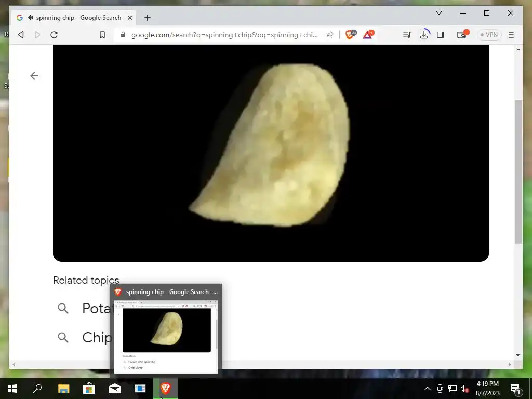Click the network tray icon
Viewport: 532px width, 399px height.
click(x=453, y=389)
